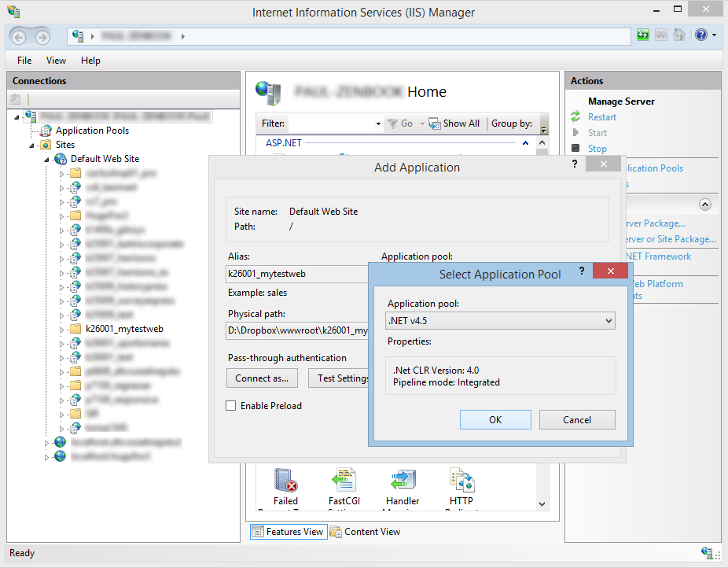Screen dimensions: 728x568
Task: Switch to the Content View tab
Action: [366, 532]
